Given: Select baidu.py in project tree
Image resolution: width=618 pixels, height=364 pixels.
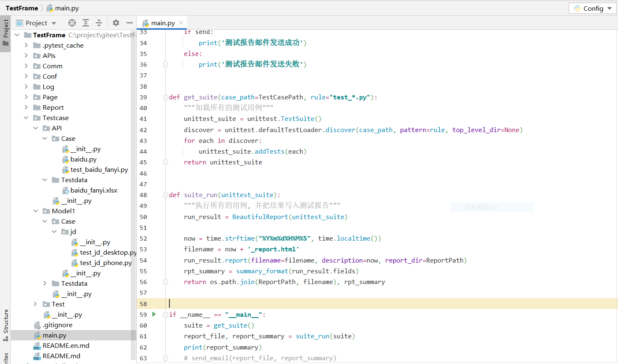Looking at the screenshot, I should point(83,159).
